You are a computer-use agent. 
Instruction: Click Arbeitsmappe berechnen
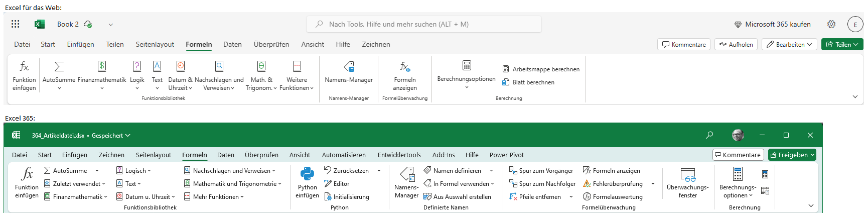coord(541,69)
